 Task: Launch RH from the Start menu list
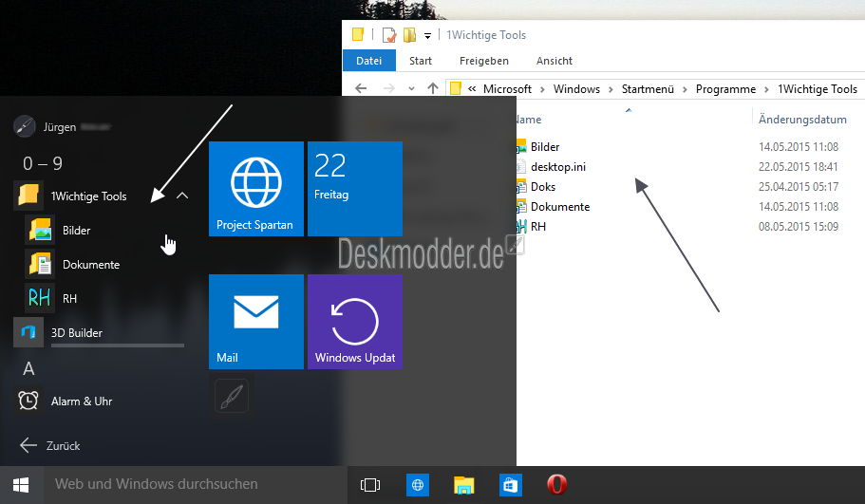point(69,299)
